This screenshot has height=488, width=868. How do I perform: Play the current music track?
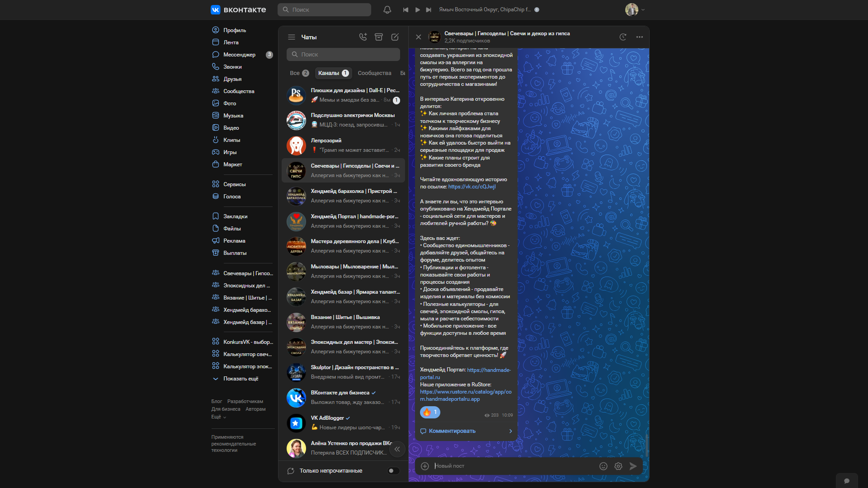(417, 9)
